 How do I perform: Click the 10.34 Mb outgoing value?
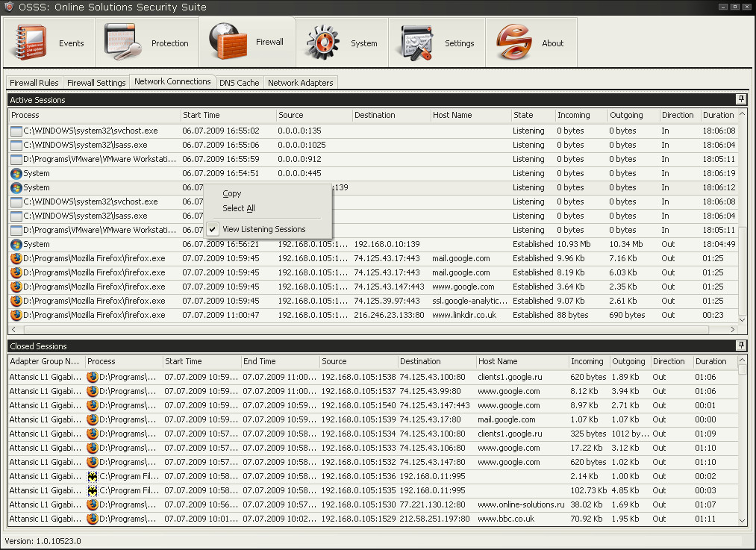625,244
